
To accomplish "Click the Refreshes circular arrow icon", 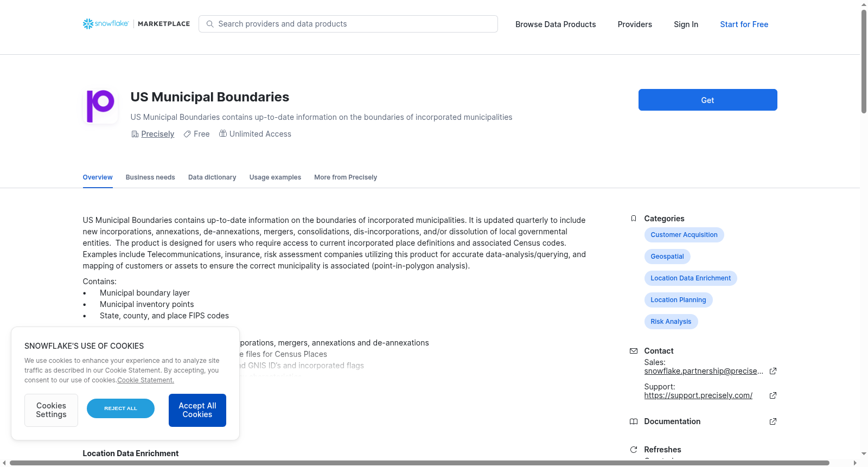I will tap(634, 450).
